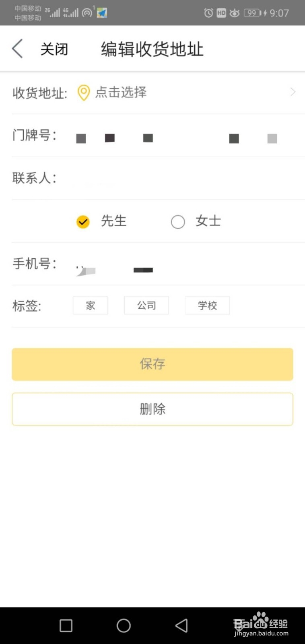Tap the battery indicator in status bar

tap(252, 13)
